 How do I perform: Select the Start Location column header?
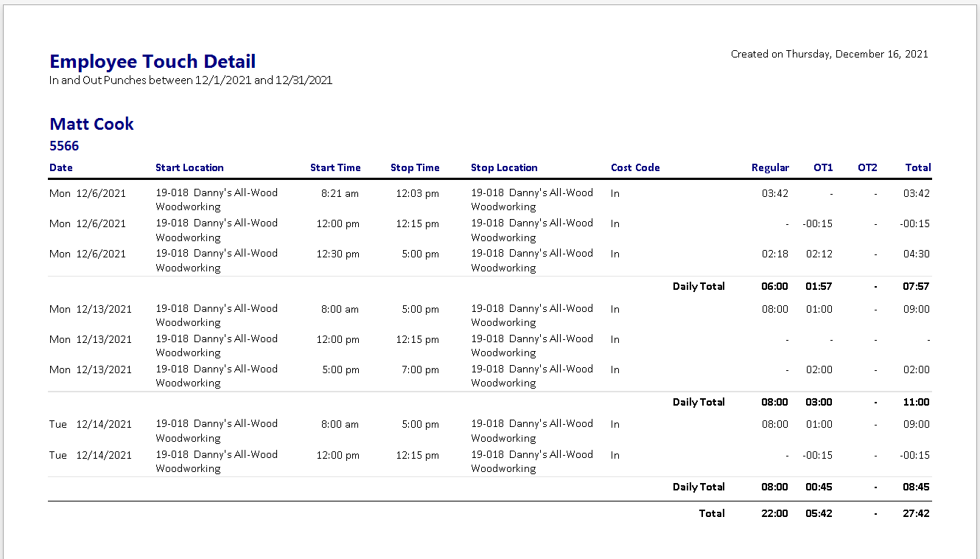point(189,167)
